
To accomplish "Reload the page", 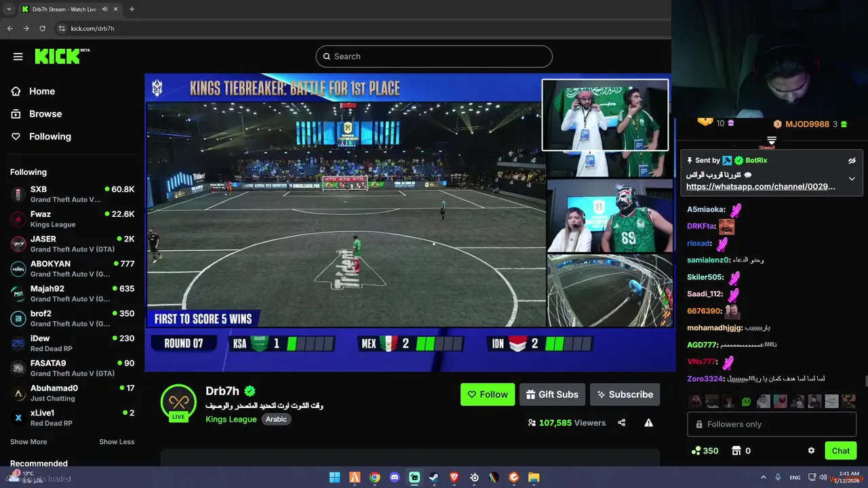I will 42,28.
